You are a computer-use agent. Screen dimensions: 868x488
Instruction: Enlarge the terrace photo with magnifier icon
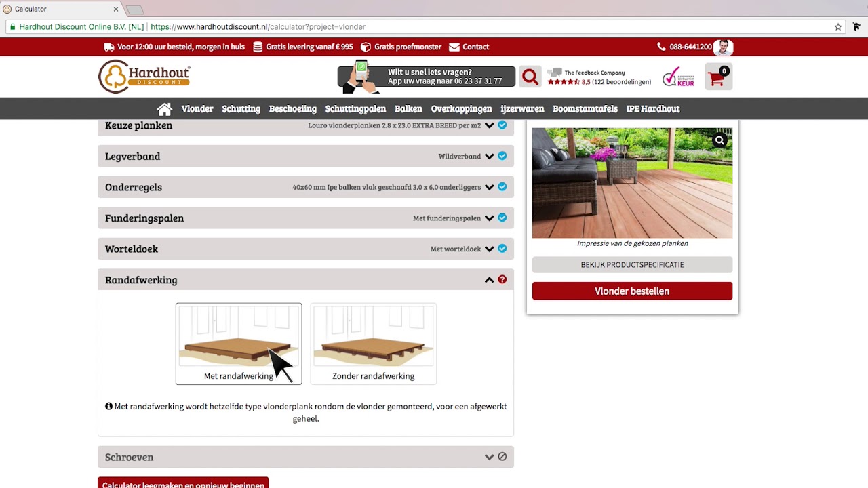719,140
